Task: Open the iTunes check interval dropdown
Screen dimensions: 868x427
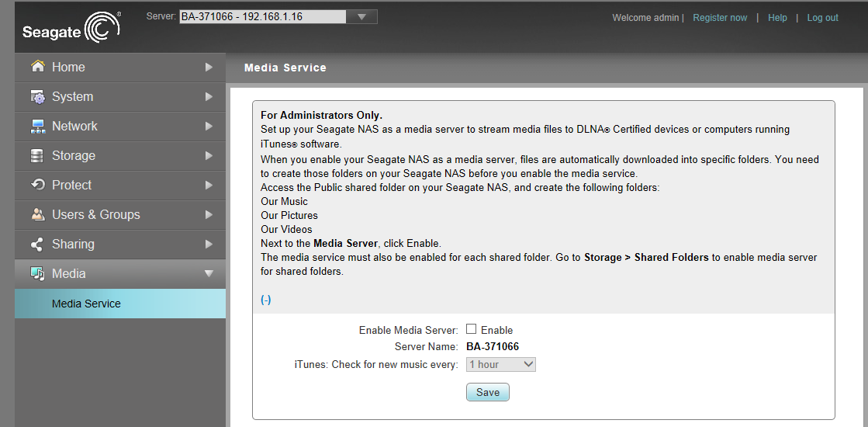Action: [501, 364]
